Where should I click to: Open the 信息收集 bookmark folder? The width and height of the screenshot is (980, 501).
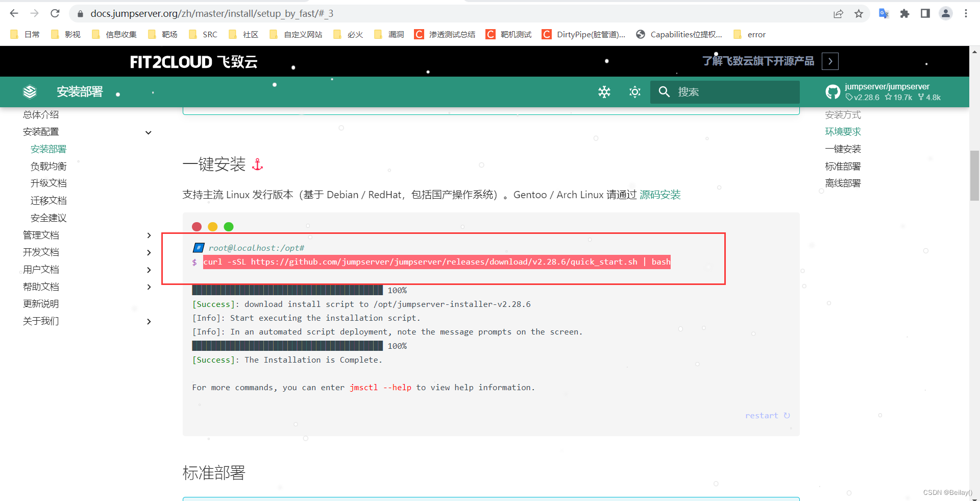tap(114, 34)
